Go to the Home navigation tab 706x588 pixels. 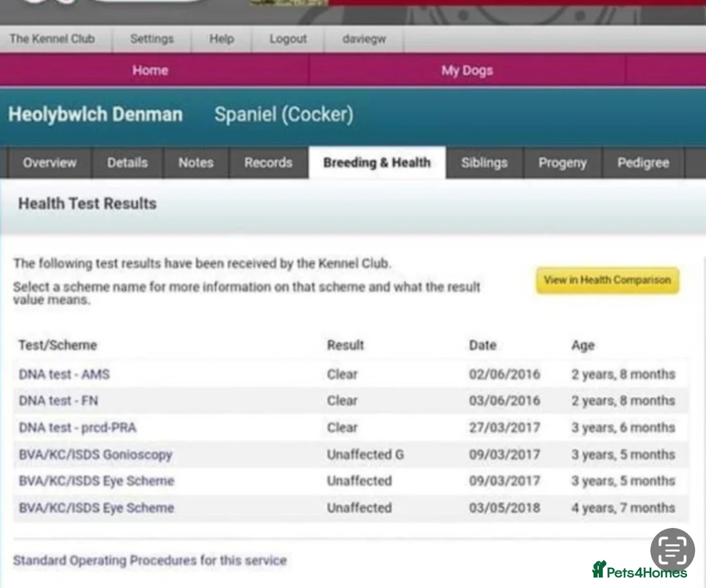(x=150, y=71)
